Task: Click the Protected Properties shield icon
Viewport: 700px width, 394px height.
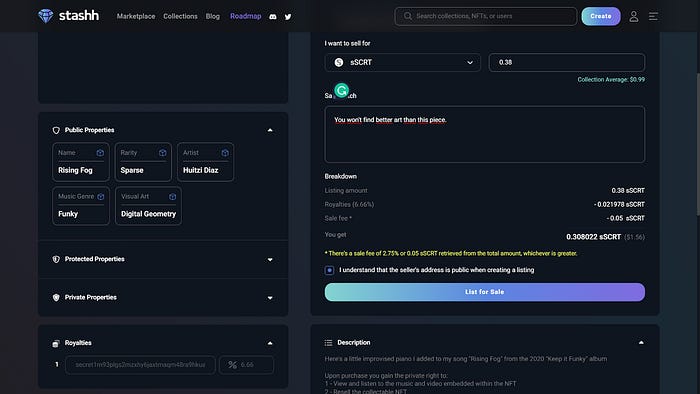Action: coord(56,259)
